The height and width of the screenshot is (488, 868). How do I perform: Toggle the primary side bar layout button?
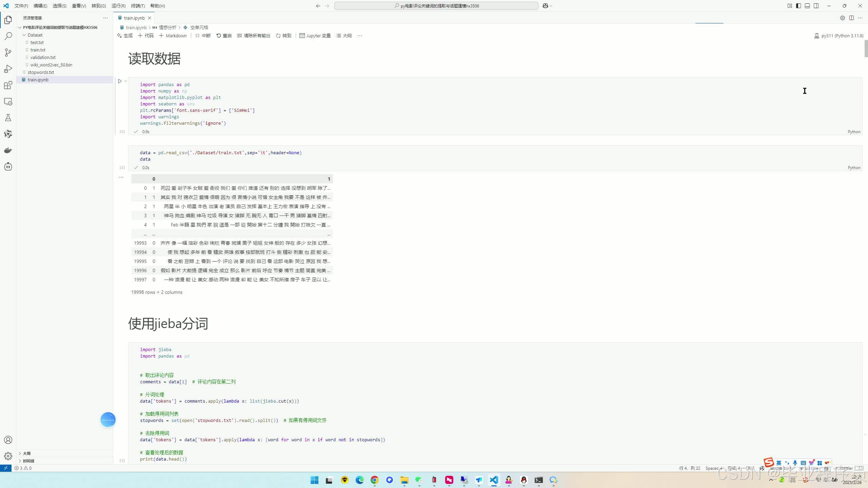(x=798, y=6)
